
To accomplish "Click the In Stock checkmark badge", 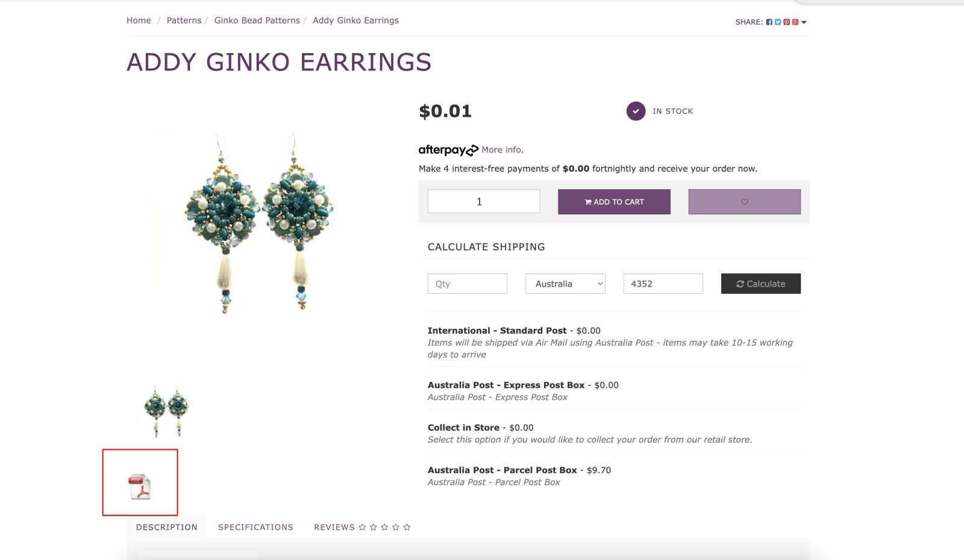I will click(636, 111).
